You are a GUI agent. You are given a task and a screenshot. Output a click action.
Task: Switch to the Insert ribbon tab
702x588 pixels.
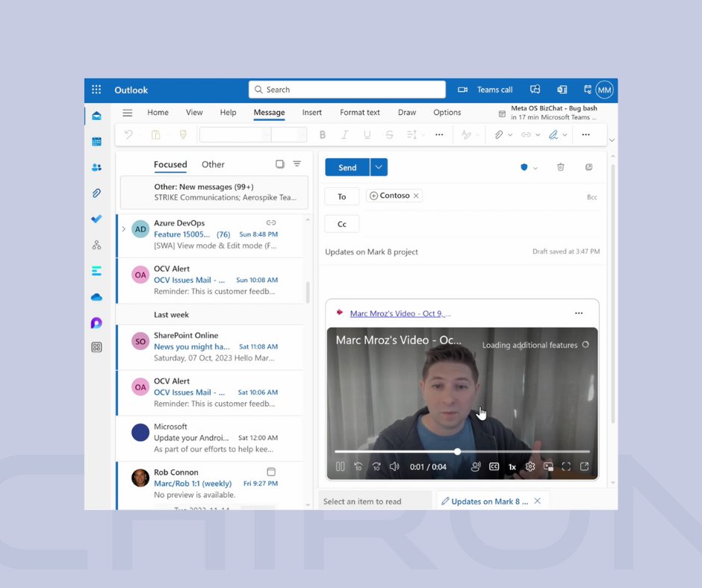pos(311,113)
